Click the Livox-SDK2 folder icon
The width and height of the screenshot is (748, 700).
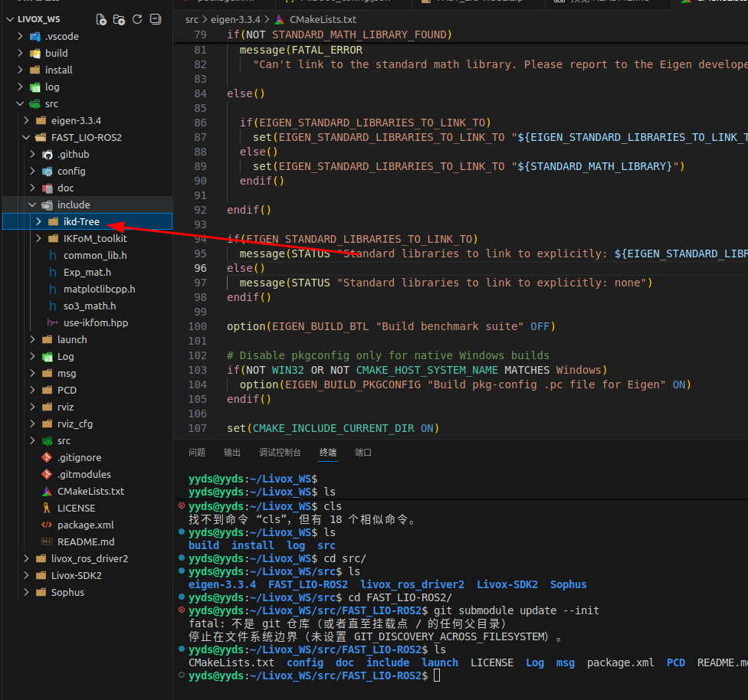click(41, 575)
